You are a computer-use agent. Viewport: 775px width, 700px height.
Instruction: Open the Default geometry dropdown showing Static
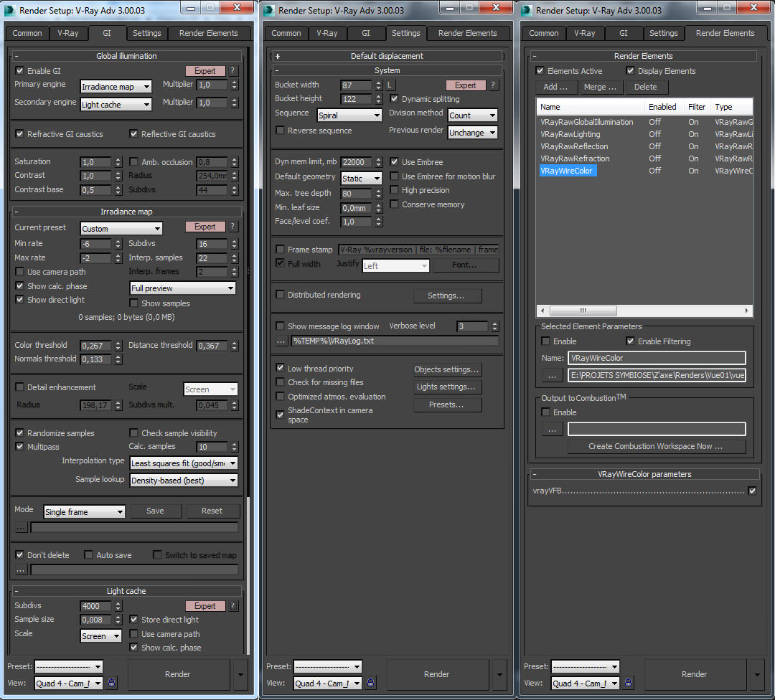coord(361,179)
